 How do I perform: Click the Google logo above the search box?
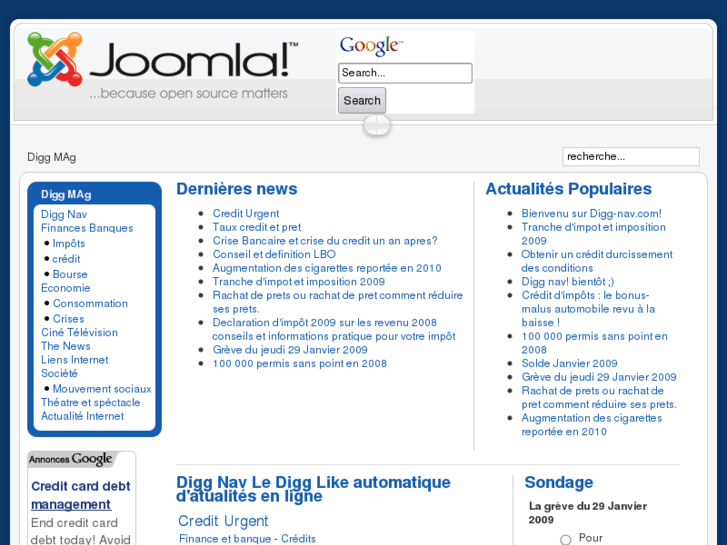pos(371,46)
